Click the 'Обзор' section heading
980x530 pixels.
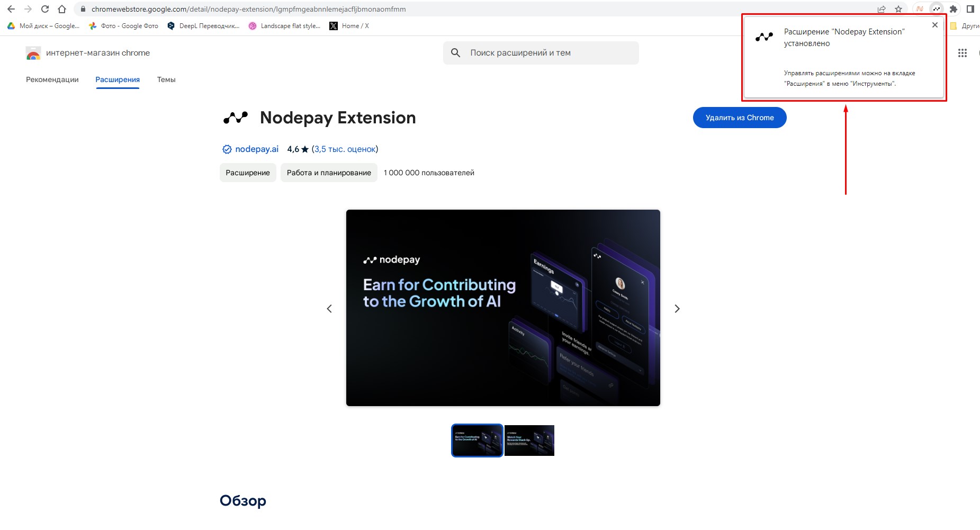coord(243,501)
